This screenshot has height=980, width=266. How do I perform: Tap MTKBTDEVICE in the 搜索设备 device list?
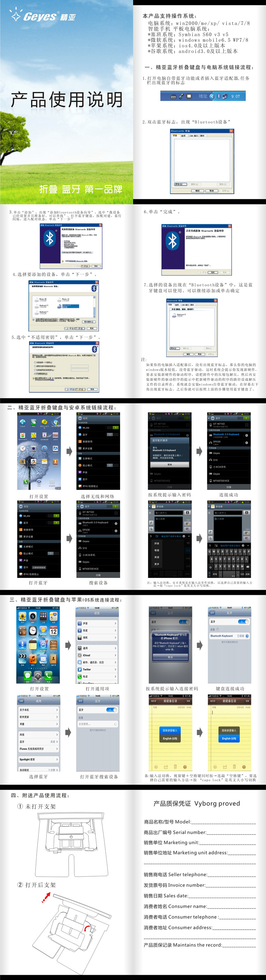(98, 569)
